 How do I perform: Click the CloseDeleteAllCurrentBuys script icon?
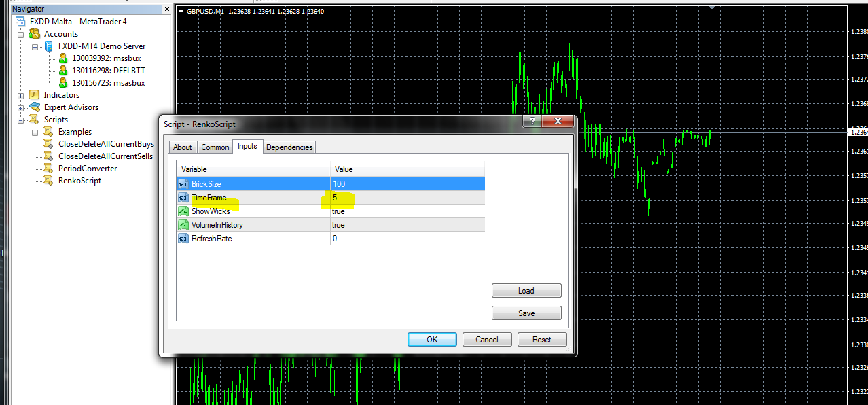(x=48, y=144)
